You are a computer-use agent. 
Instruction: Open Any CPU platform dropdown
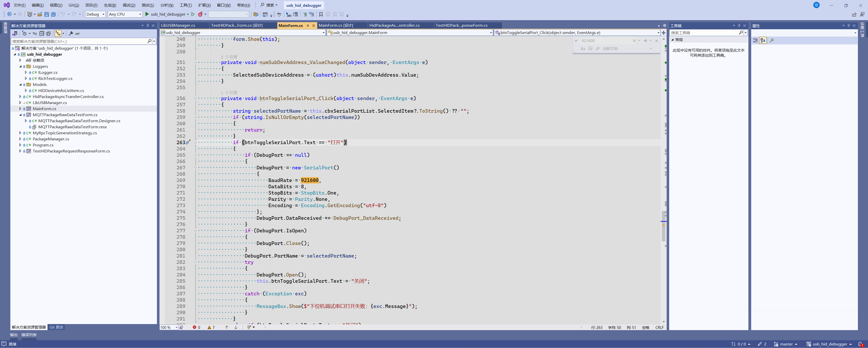[x=125, y=14]
